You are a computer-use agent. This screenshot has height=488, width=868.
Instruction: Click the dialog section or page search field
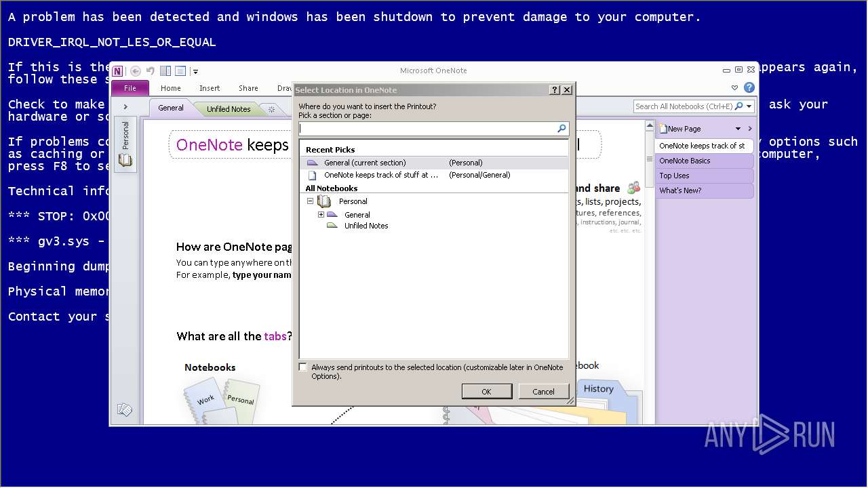pos(427,128)
